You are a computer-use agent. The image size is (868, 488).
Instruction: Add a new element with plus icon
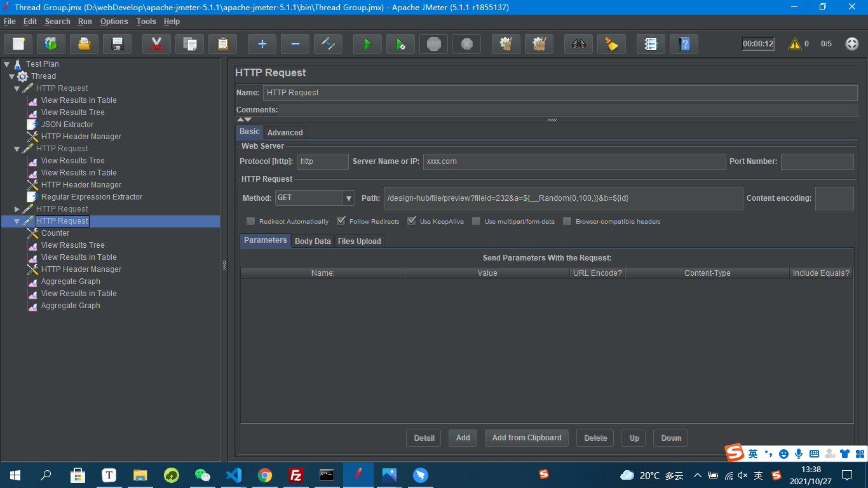coord(262,44)
